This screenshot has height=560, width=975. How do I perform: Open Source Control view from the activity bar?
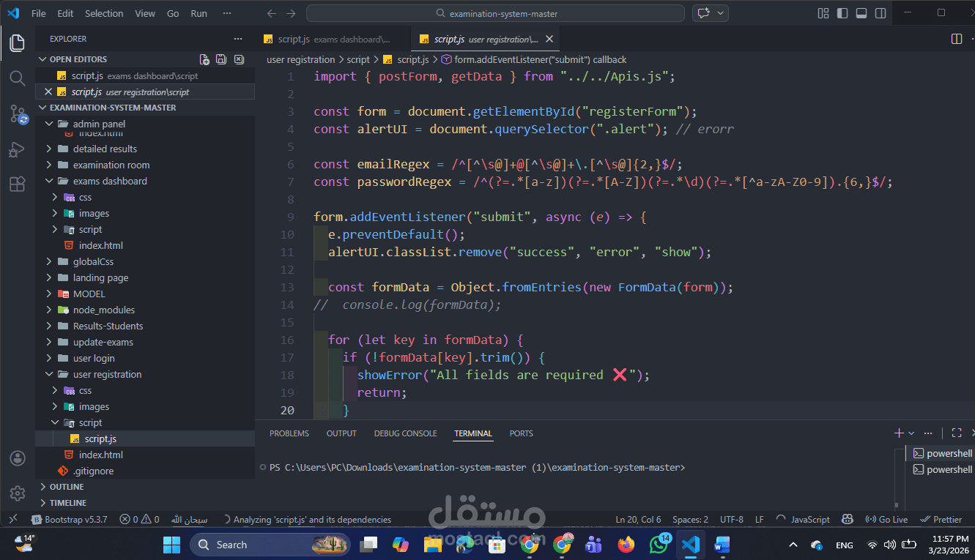pos(17,113)
